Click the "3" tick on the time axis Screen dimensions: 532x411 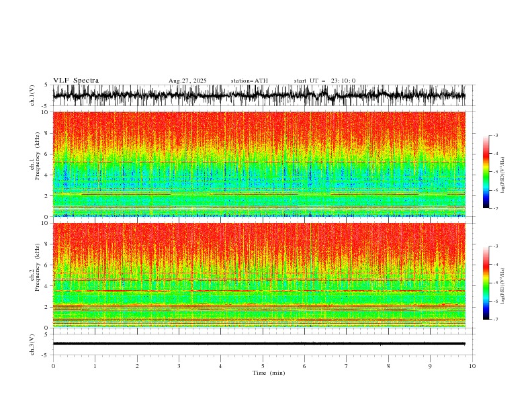pyautogui.click(x=179, y=366)
